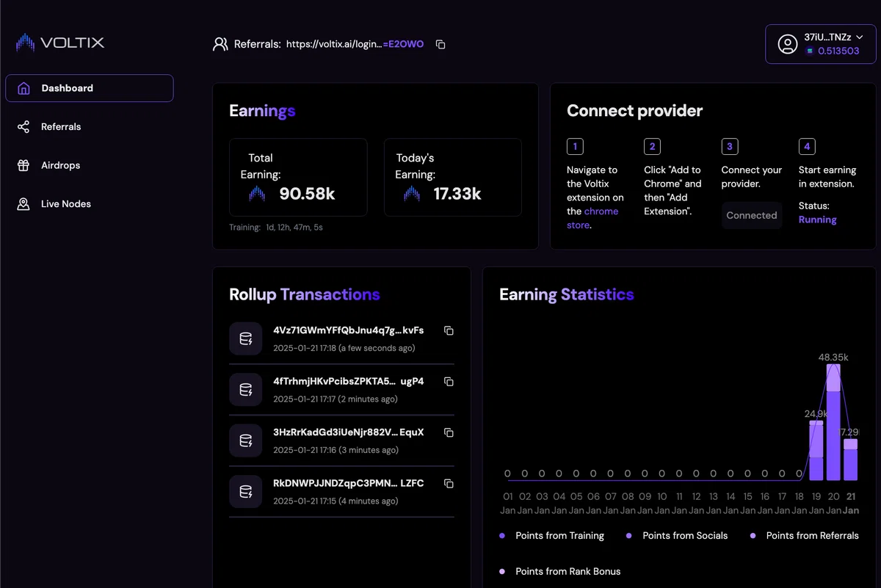Copy transaction hash 4Vz71GWmYFfQbJnu4q7g...kvFs
The width and height of the screenshot is (881, 588).
tap(449, 331)
